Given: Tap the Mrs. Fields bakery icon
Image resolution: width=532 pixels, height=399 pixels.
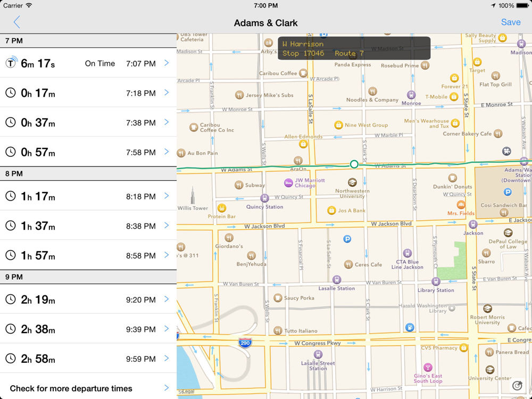Looking at the screenshot, I should (461, 205).
